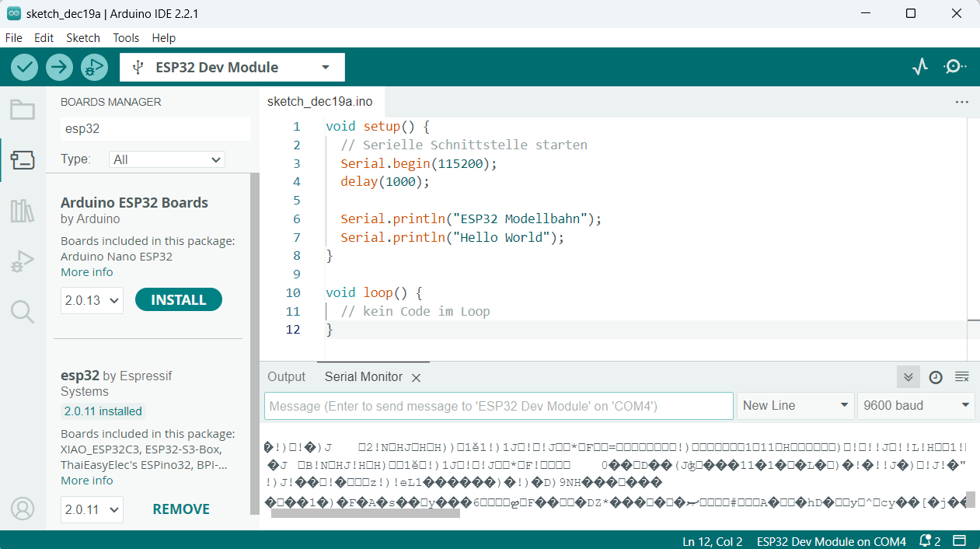The height and width of the screenshot is (549, 980).
Task: Select the Boards Manager sidebar icon
Action: point(22,160)
